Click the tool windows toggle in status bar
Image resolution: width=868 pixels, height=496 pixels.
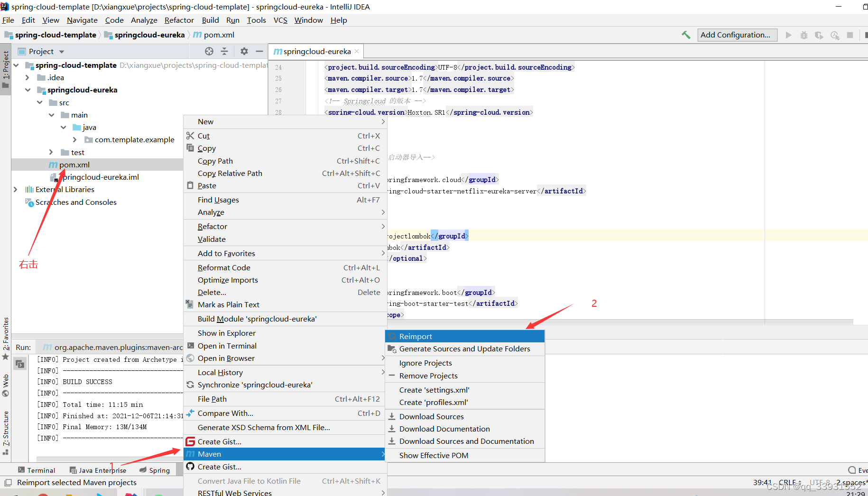click(x=8, y=482)
